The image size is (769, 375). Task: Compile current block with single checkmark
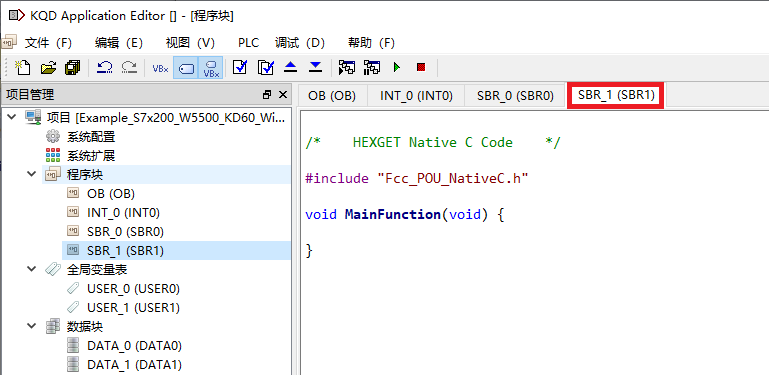tap(240, 67)
